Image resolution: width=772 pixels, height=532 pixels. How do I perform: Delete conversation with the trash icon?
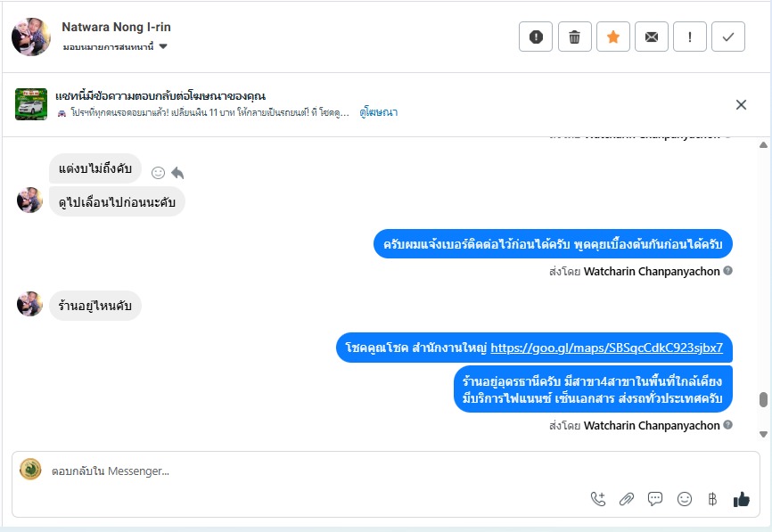(574, 37)
